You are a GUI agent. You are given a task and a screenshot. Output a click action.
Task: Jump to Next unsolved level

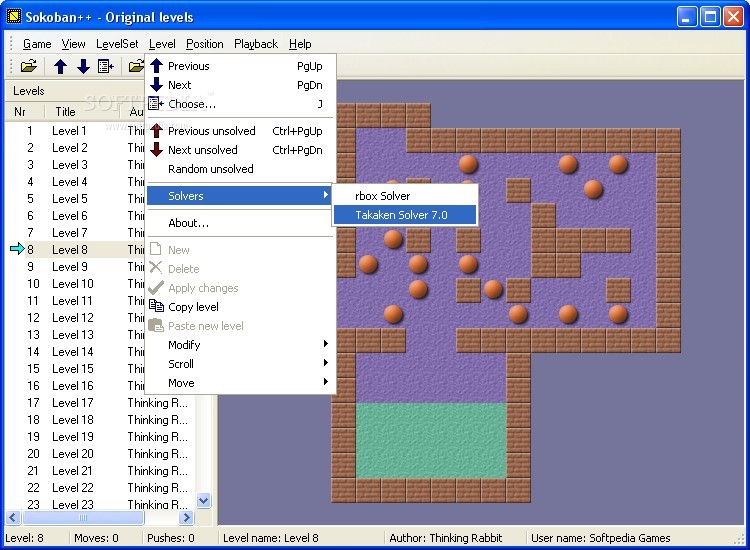click(241, 150)
